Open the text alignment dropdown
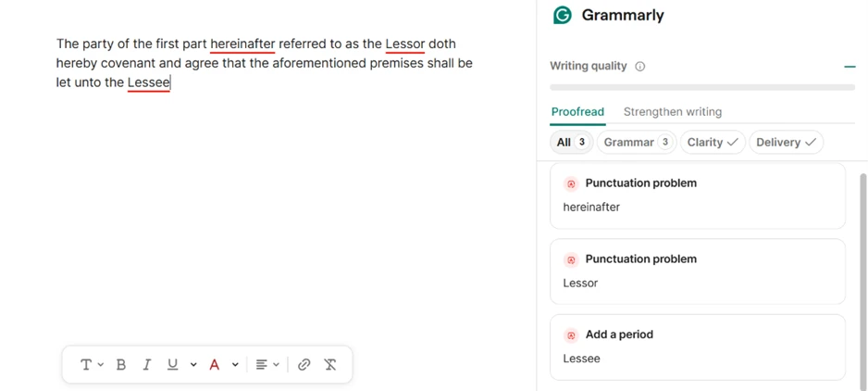868x391 pixels. click(x=267, y=364)
